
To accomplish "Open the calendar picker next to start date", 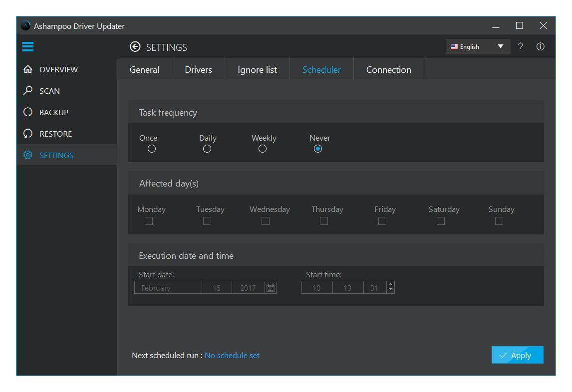I will (x=271, y=287).
